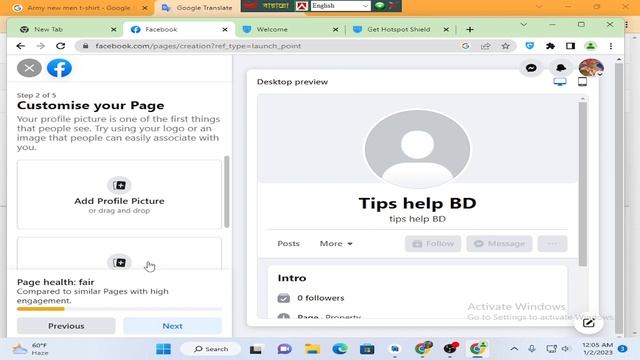640x360 pixels.
Task: Open Messenger from the top bar
Action: point(531,68)
